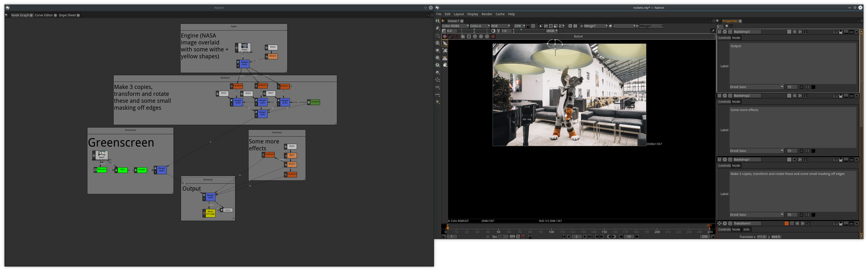Open the Draw nodes menu icon
This screenshot has height=271, width=868.
pyautogui.click(x=438, y=28)
